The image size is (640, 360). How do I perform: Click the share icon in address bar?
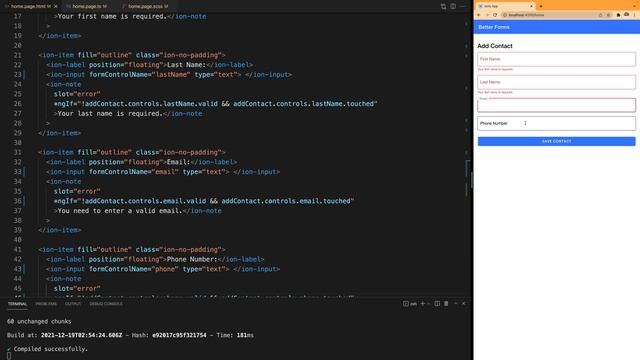pyautogui.click(x=600, y=15)
